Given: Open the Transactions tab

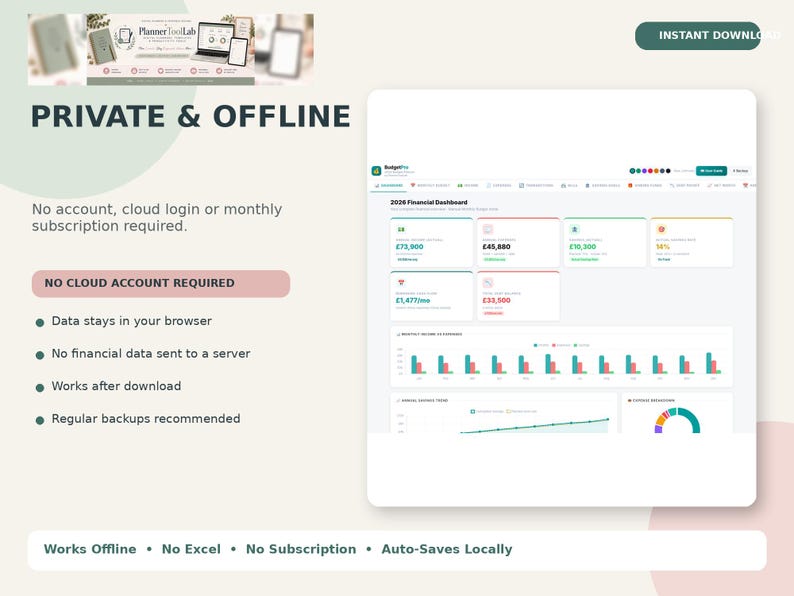Looking at the screenshot, I should [536, 185].
